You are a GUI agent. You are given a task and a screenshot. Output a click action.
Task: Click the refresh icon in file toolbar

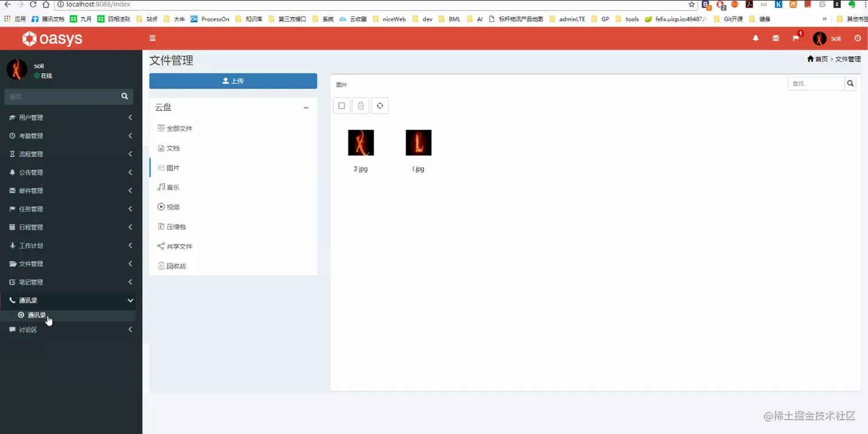[379, 106]
